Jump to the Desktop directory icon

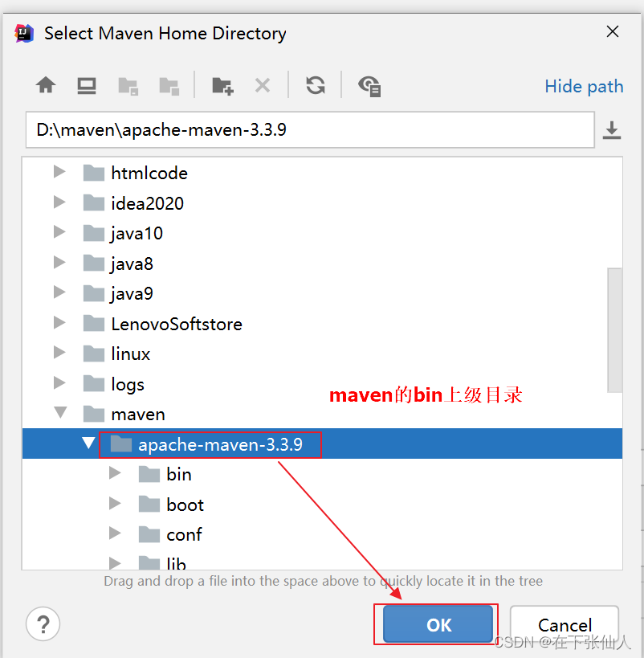[x=87, y=86]
